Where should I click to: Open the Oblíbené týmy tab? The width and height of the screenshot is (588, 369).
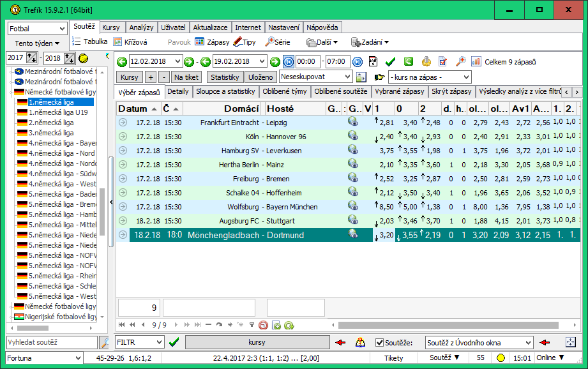[285, 91]
